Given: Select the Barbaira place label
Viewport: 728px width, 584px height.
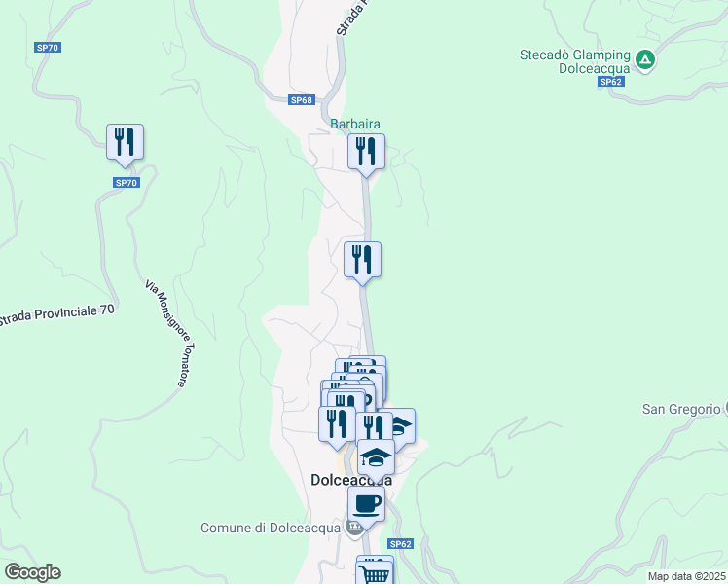Looking at the screenshot, I should click(355, 124).
